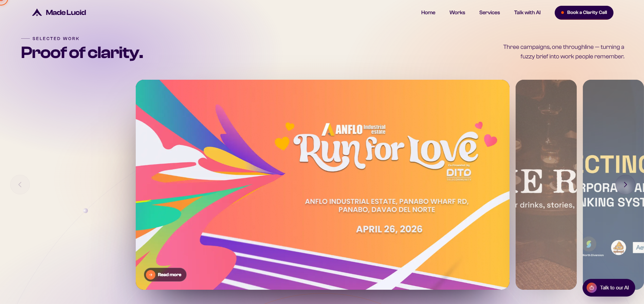The image size is (644, 304).
Task: Show previous slide with left chevron
Action: coord(20,185)
